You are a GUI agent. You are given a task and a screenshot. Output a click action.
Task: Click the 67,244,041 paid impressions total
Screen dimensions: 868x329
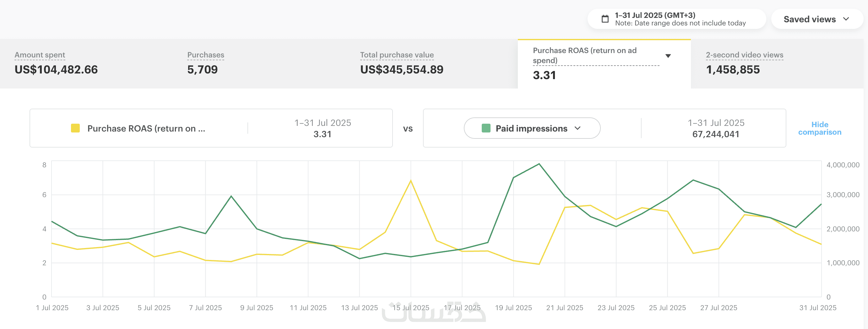click(x=715, y=134)
